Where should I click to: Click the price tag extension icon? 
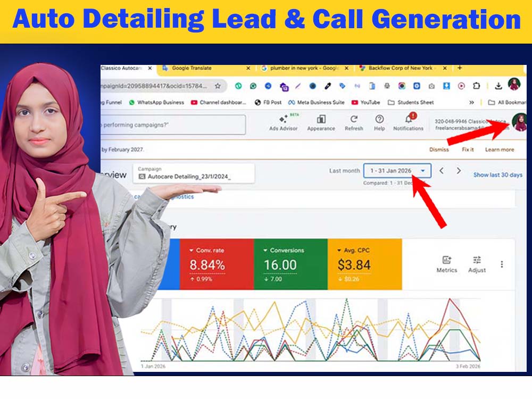click(x=342, y=86)
